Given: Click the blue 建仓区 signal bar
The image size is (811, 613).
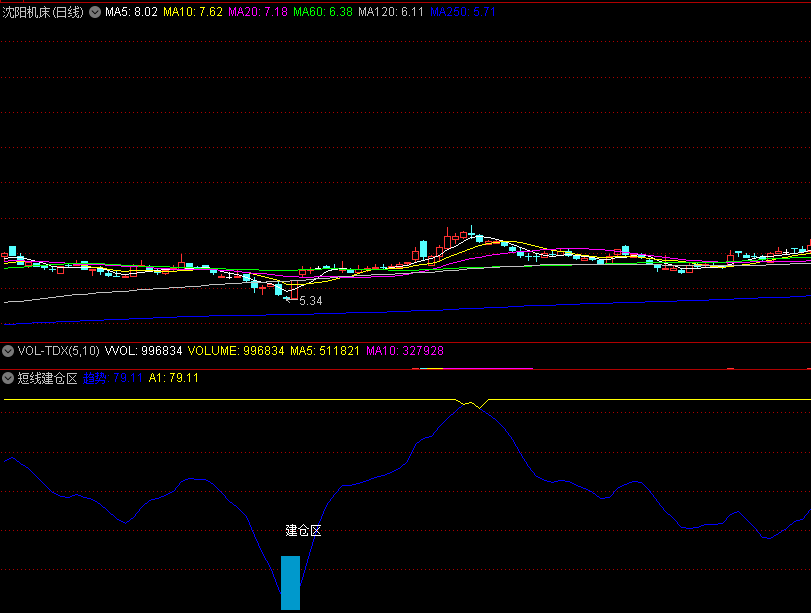Looking at the screenshot, I should coord(290,583).
